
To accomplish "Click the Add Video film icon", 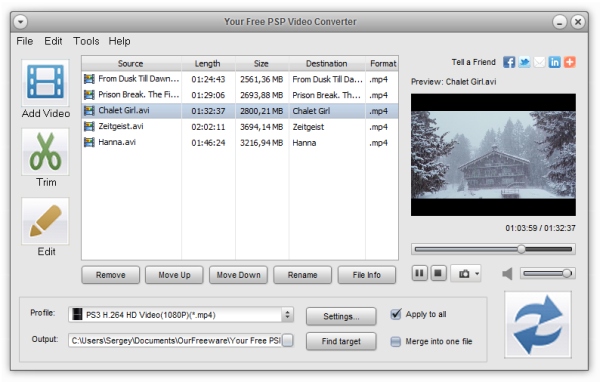I will [x=45, y=82].
